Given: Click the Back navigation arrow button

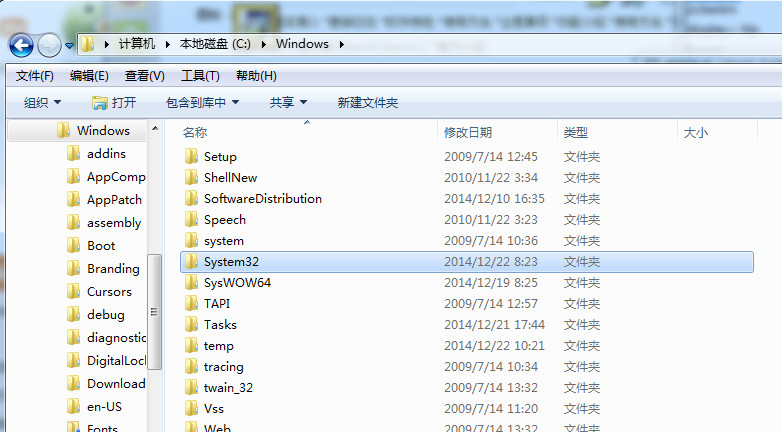Looking at the screenshot, I should tap(21, 45).
